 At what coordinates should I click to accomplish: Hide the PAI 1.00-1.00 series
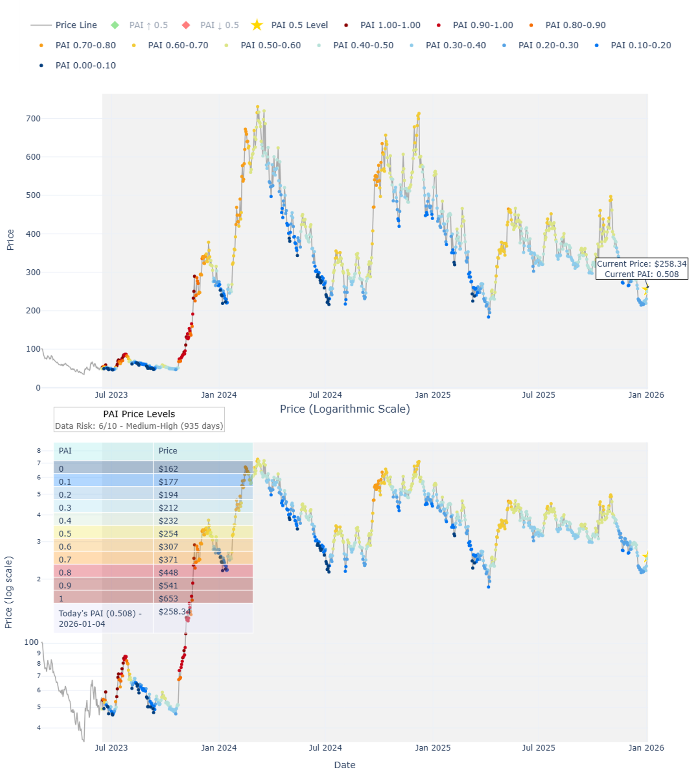pos(390,25)
